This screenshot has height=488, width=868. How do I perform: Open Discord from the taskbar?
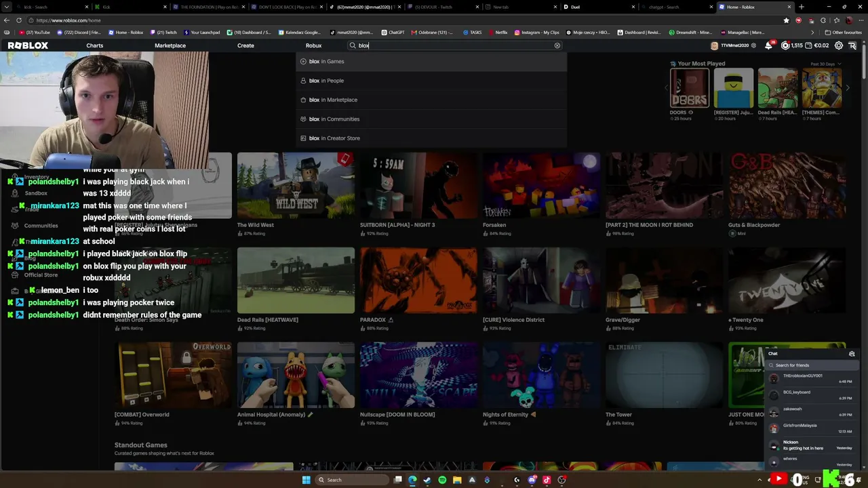click(532, 480)
